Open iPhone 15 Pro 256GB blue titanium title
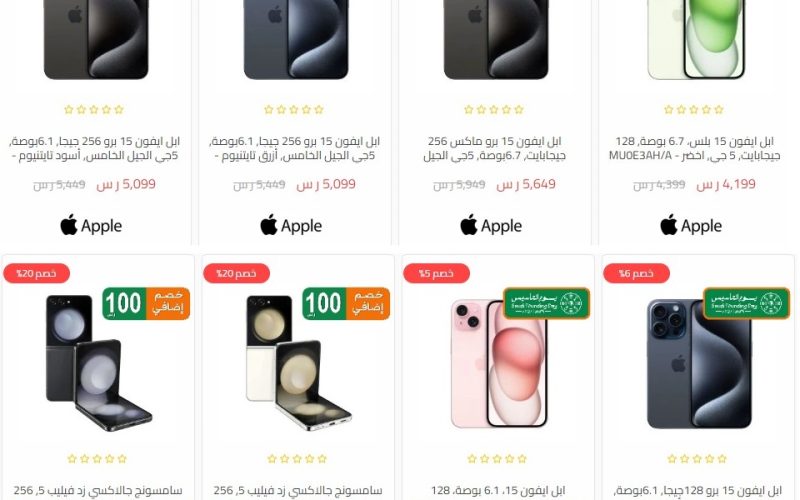 [x=294, y=148]
